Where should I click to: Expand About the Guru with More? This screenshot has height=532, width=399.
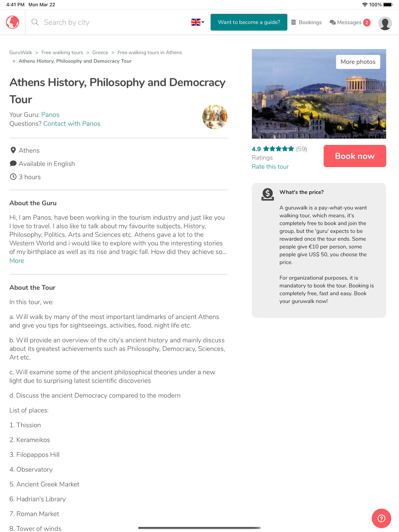pyautogui.click(x=17, y=260)
